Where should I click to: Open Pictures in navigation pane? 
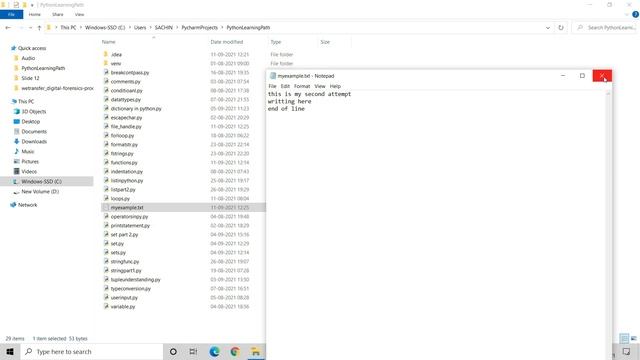tap(30, 162)
